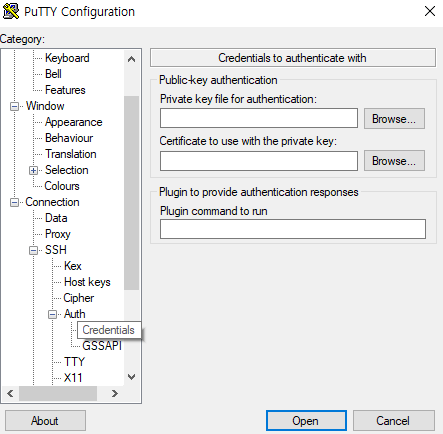Browse for private key file
The height and width of the screenshot is (434, 443).
[x=394, y=119]
